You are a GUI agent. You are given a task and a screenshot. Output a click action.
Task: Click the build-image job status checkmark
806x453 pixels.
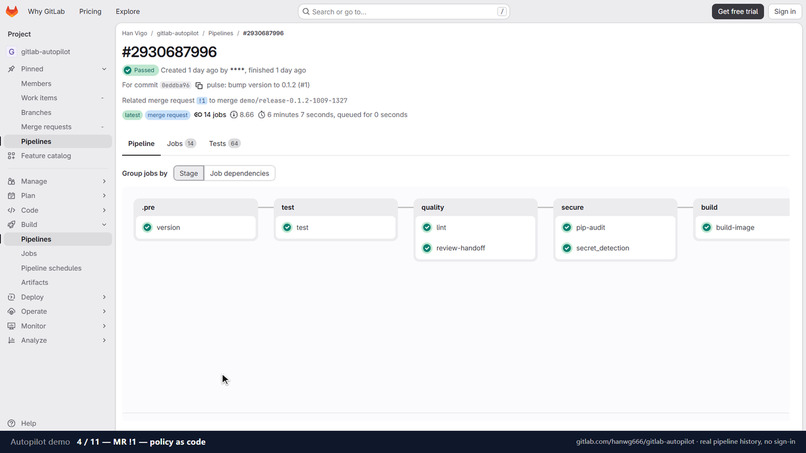[x=707, y=227]
